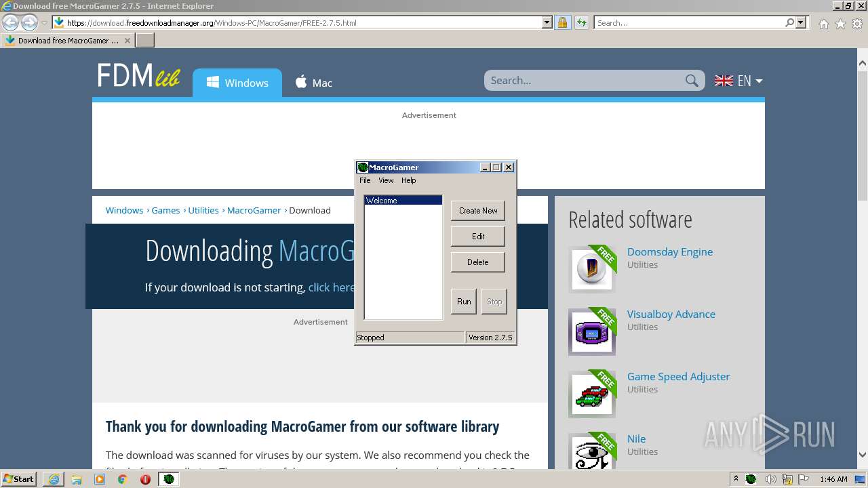This screenshot has width=868, height=488.
Task: Click the volume speaker tray icon
Action: (x=771, y=479)
